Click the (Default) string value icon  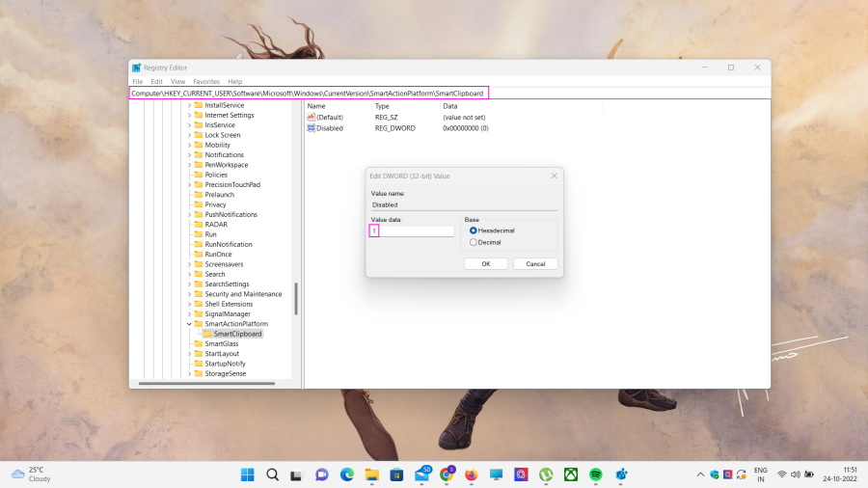[x=312, y=117]
